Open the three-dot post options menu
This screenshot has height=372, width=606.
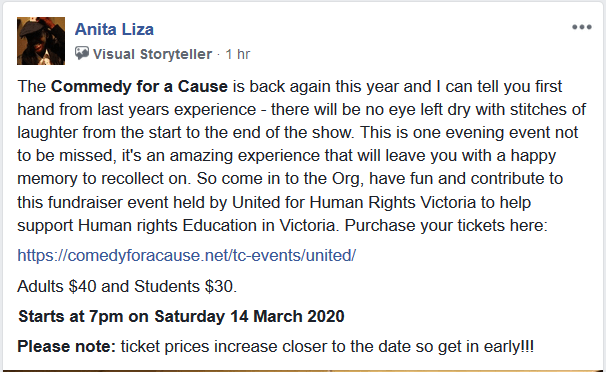[x=582, y=27]
